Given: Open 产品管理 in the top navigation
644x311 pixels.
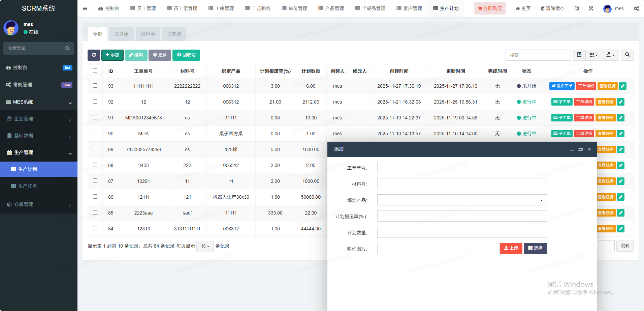Looking at the screenshot, I should point(331,8).
